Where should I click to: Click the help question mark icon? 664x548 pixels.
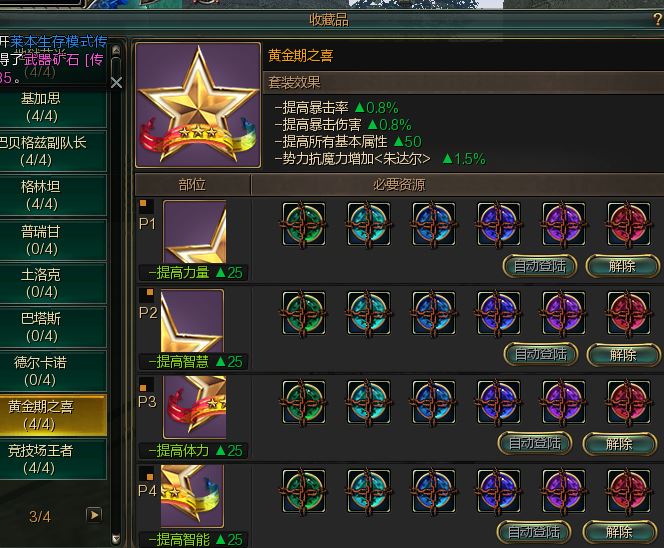[x=658, y=19]
